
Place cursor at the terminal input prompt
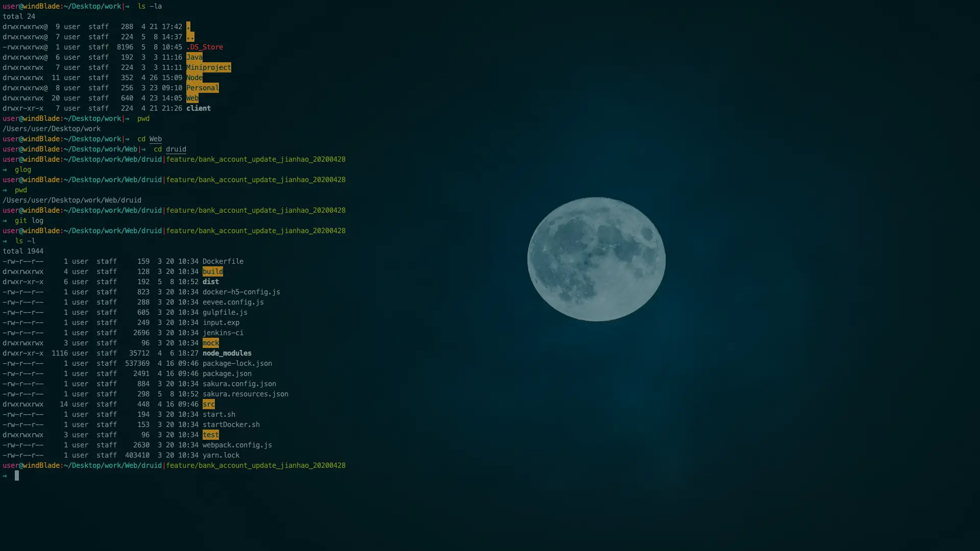coord(17,475)
